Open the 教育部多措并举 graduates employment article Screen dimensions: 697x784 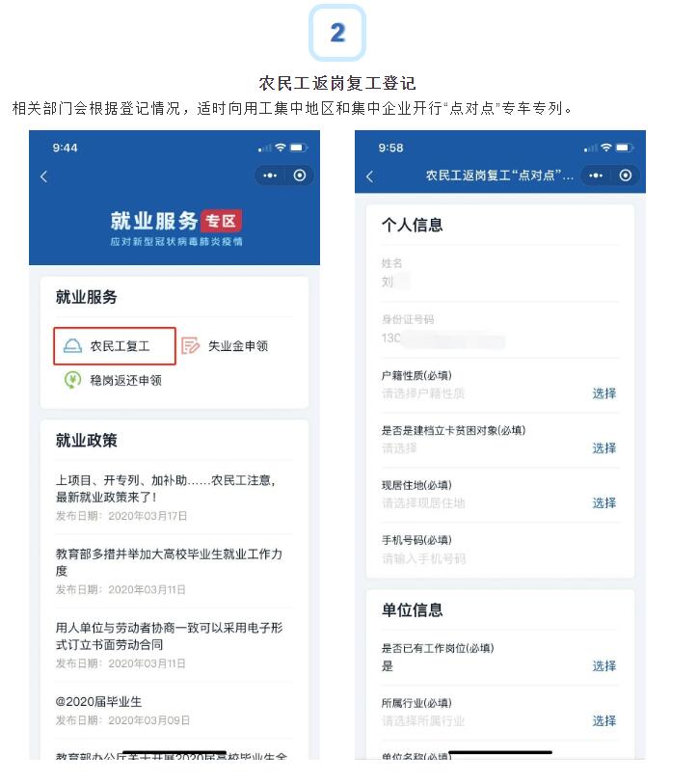(174, 571)
